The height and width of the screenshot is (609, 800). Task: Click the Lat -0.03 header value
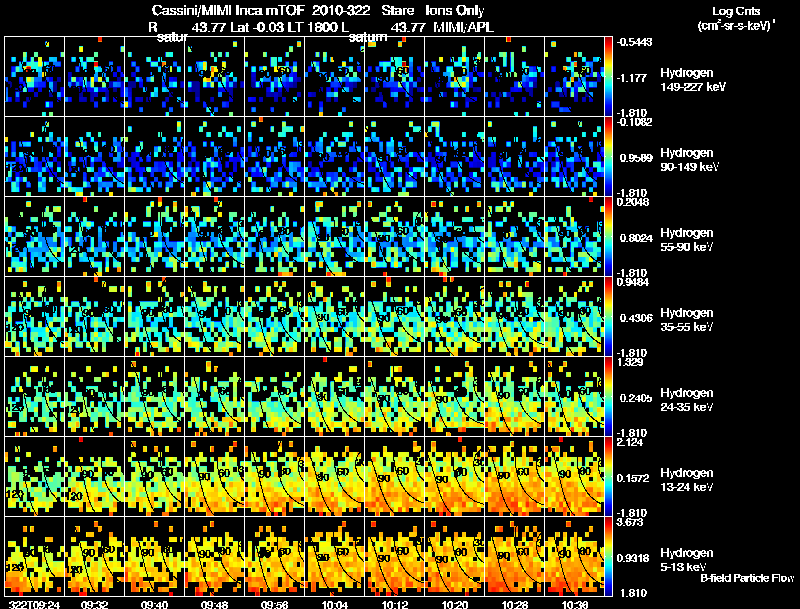click(258, 27)
